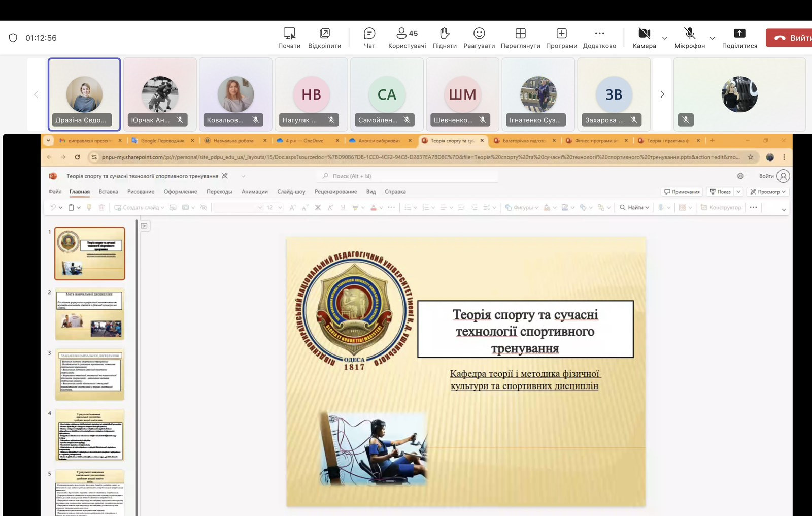The image size is (812, 516).
Task: Change the meeting view (Переглянути)
Action: point(520,38)
